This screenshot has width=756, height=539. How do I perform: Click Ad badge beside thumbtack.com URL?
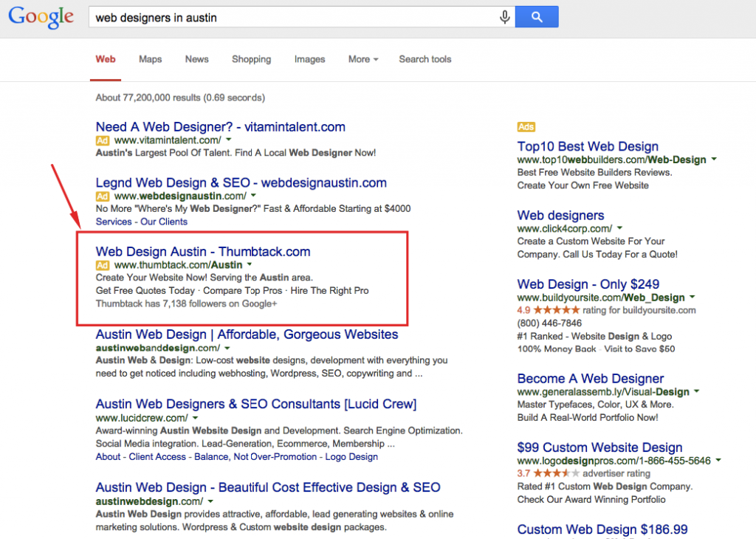(x=102, y=265)
